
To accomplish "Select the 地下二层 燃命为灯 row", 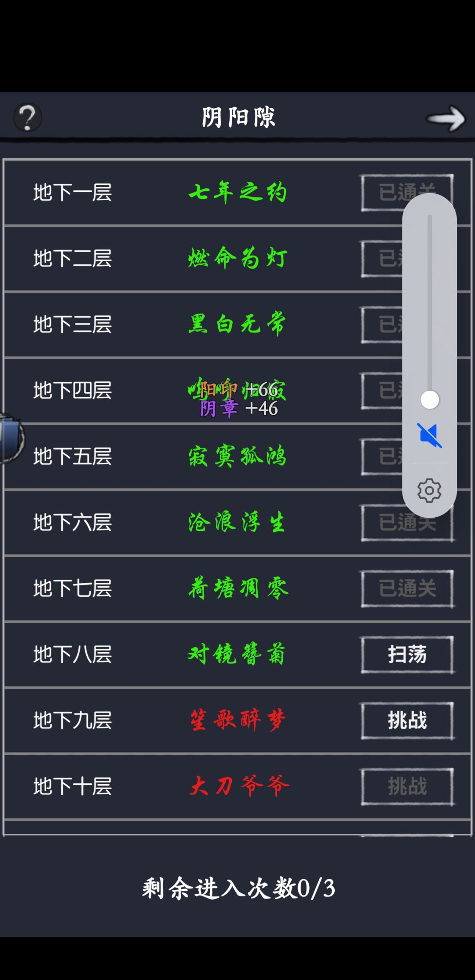I will coord(237,259).
